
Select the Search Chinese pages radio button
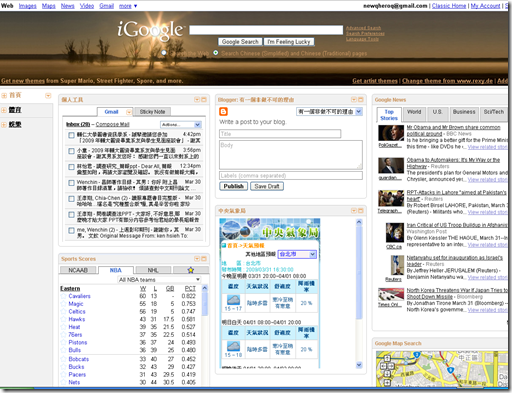[x=216, y=53]
